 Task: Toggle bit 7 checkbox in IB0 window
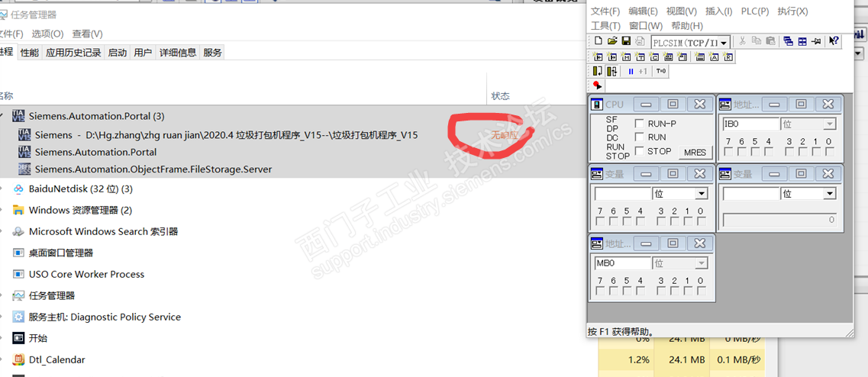pyautogui.click(x=728, y=152)
